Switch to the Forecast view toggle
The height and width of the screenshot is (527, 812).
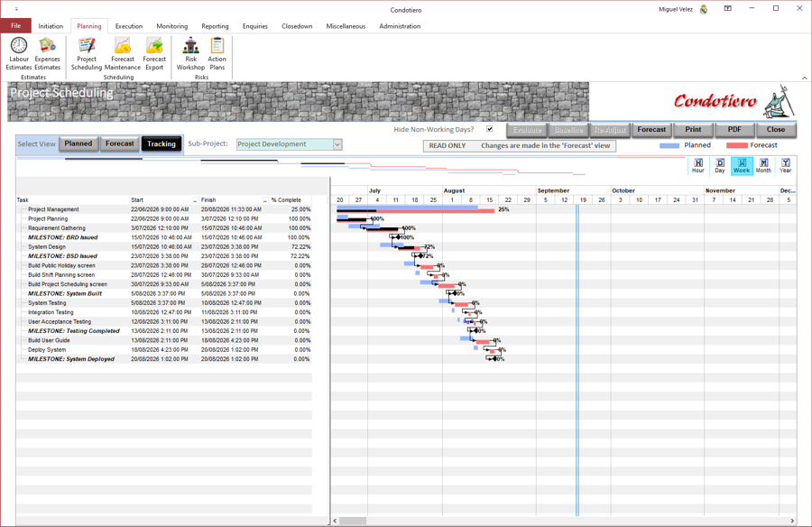click(120, 143)
